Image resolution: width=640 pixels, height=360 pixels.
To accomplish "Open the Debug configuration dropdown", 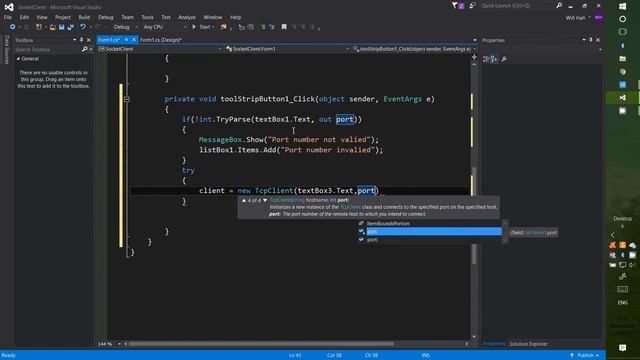I will [x=125, y=27].
